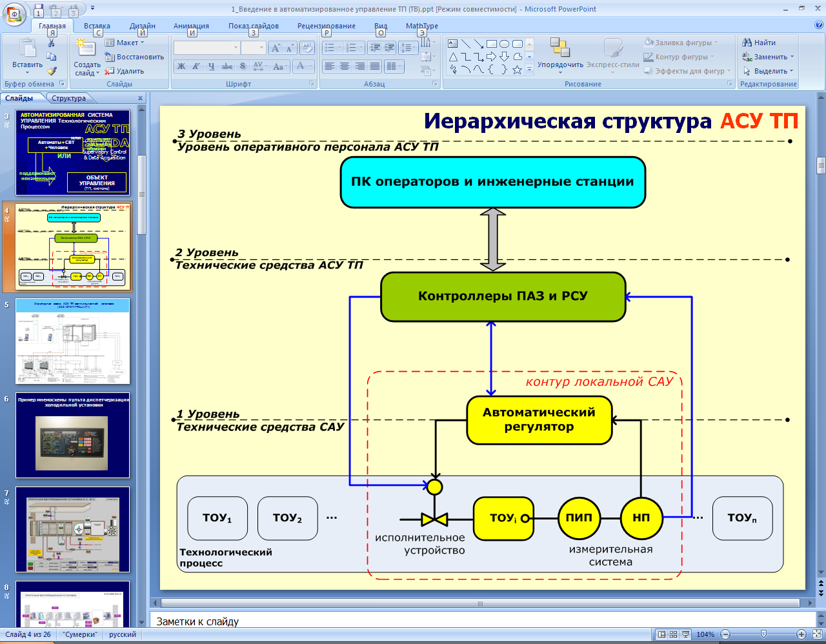
Task: Expand the shapes gallery More arrow
Action: 529,70
